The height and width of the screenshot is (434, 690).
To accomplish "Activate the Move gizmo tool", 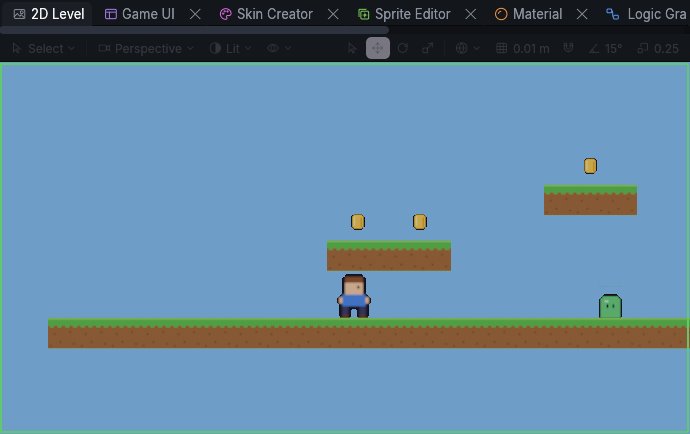I will [378, 48].
